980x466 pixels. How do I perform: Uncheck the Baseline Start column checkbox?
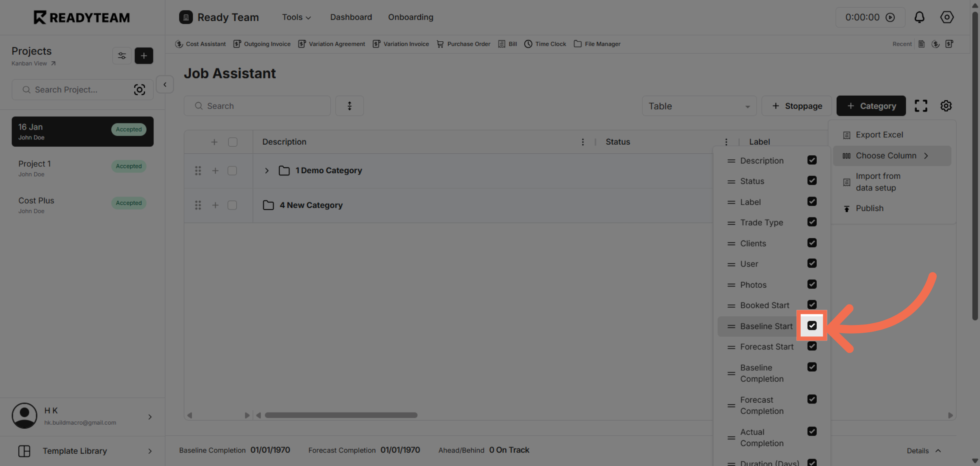pos(812,326)
